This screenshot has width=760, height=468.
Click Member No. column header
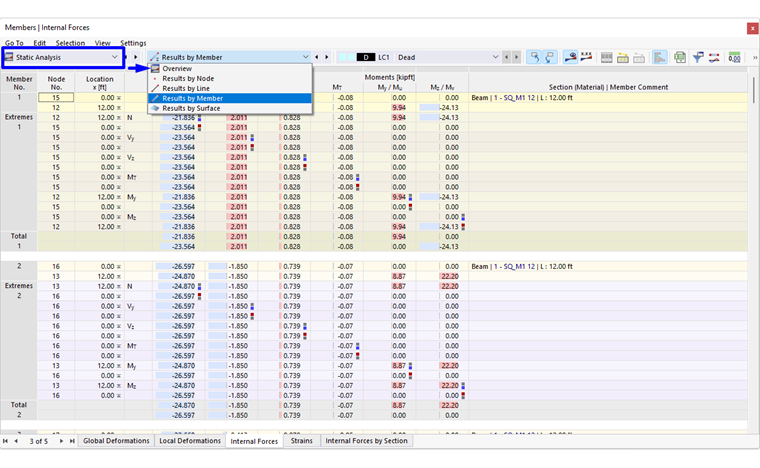point(19,83)
